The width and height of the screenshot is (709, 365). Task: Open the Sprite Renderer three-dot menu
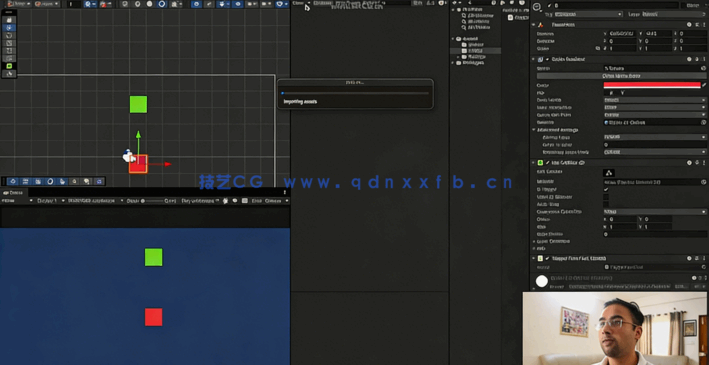704,59
